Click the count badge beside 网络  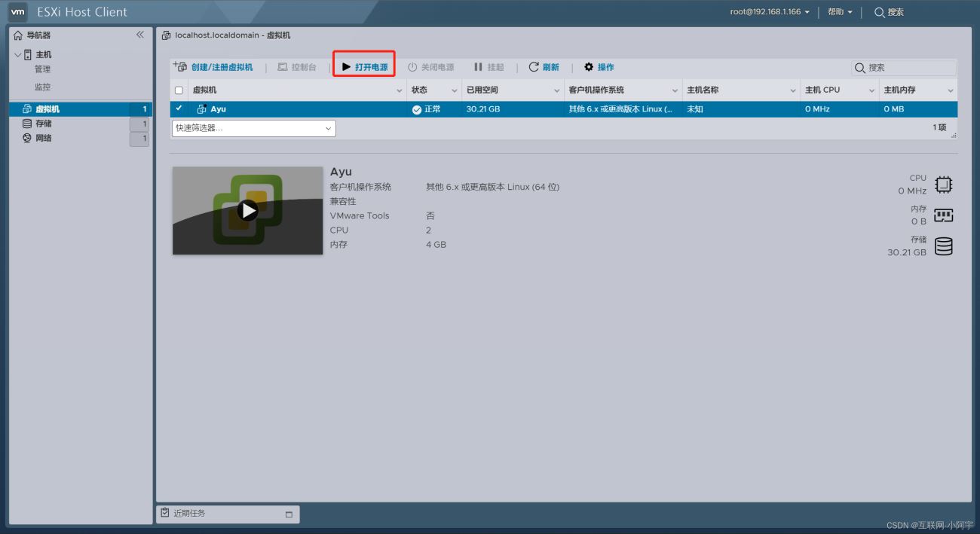139,139
